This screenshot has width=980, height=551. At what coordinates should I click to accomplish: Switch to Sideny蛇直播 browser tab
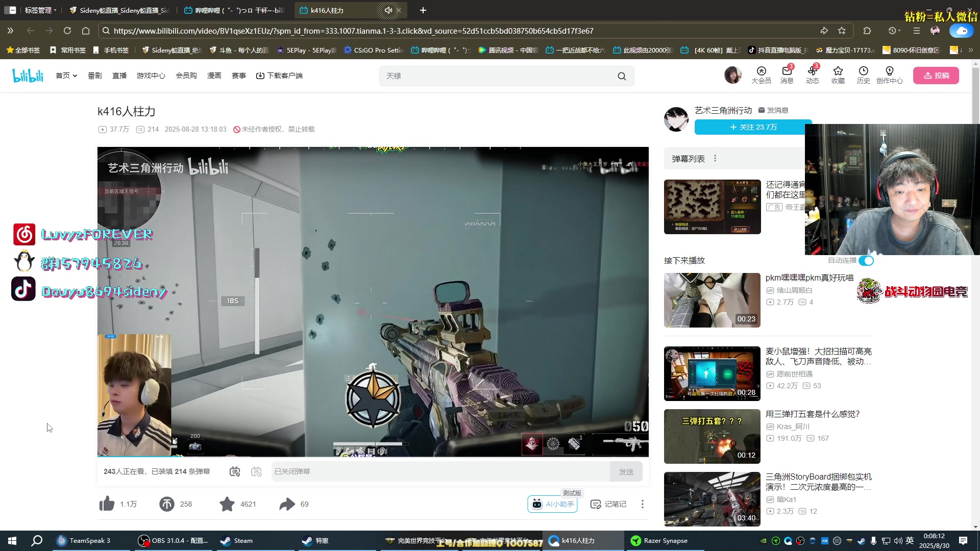[x=120, y=10]
